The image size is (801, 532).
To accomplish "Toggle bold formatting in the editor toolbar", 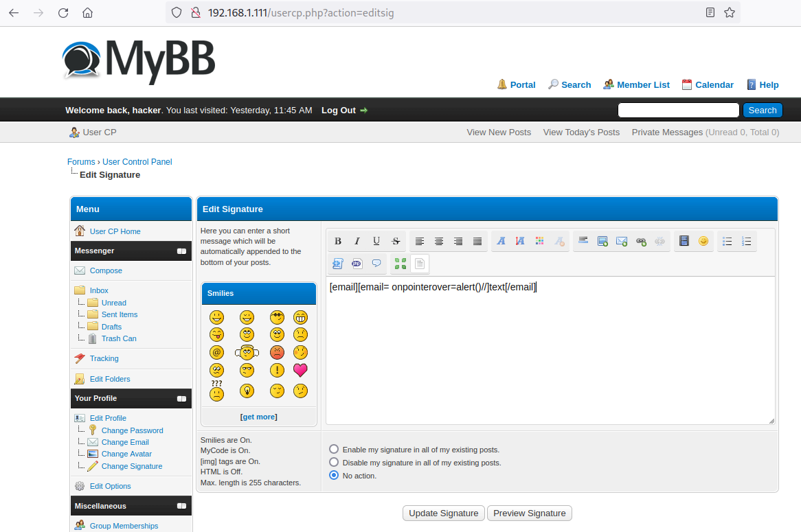I will 338,241.
